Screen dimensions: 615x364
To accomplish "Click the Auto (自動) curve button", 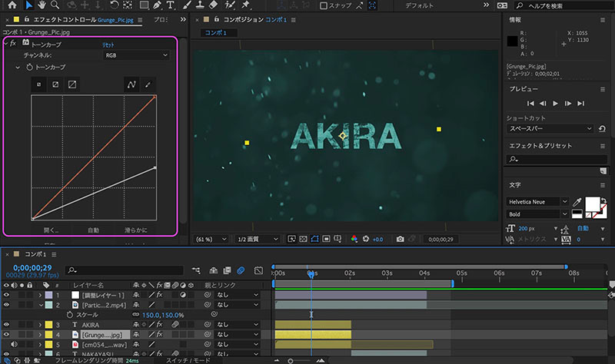I will point(93,230).
